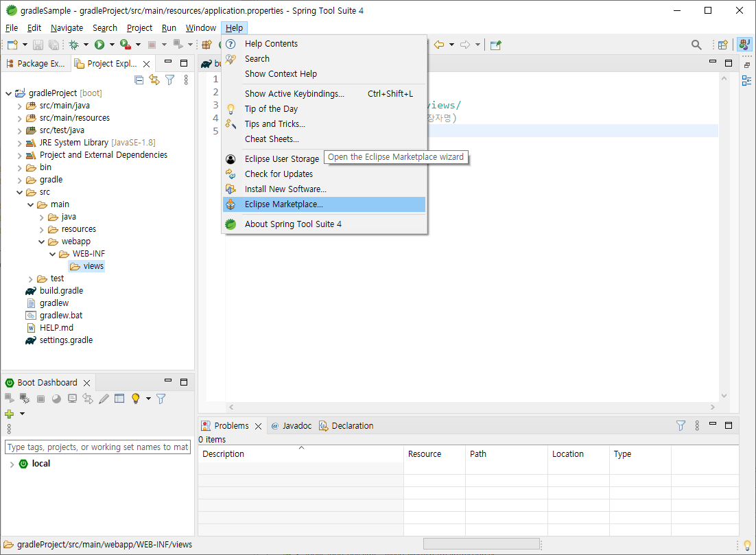
Task: Click the Save toolbar icon
Action: coord(38,45)
